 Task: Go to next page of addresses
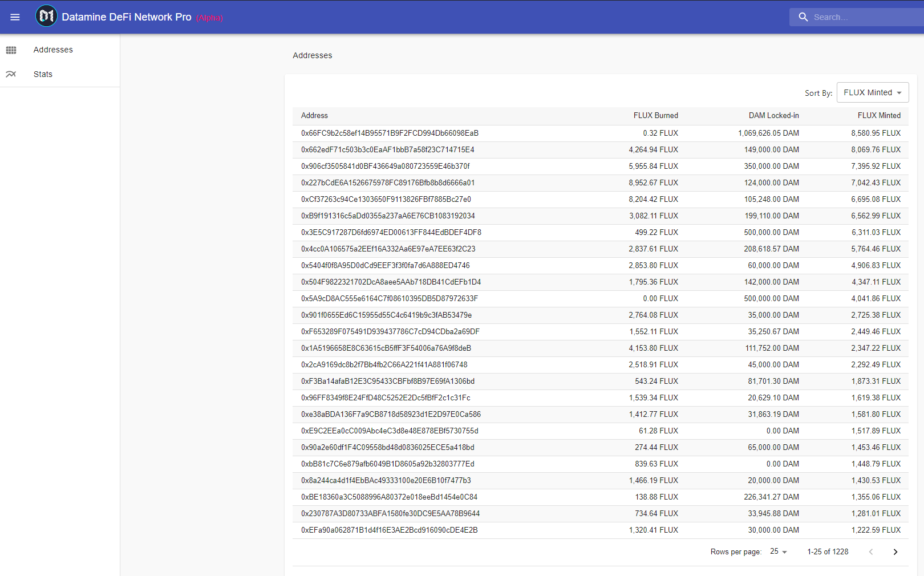coord(895,551)
